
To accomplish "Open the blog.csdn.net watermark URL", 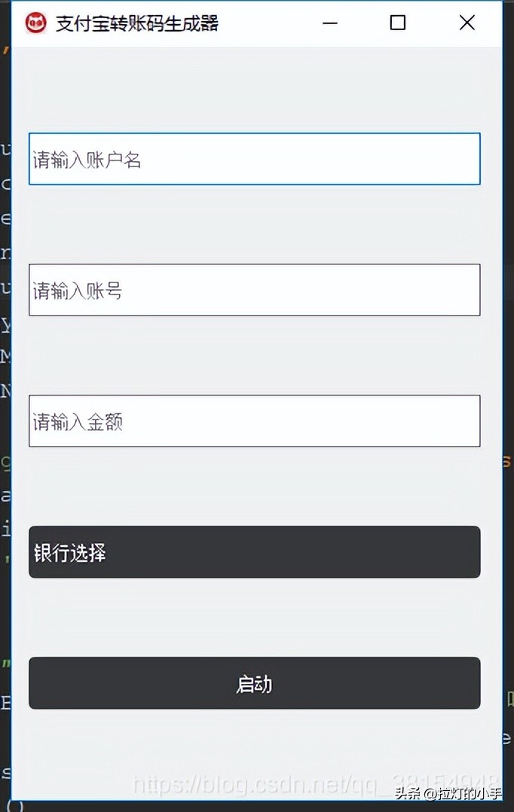I will click(316, 783).
